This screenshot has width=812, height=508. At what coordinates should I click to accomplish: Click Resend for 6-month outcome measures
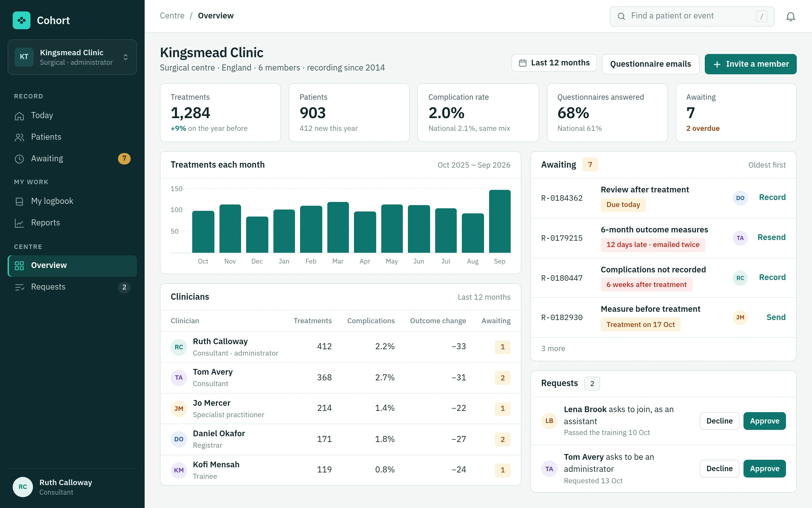point(771,237)
